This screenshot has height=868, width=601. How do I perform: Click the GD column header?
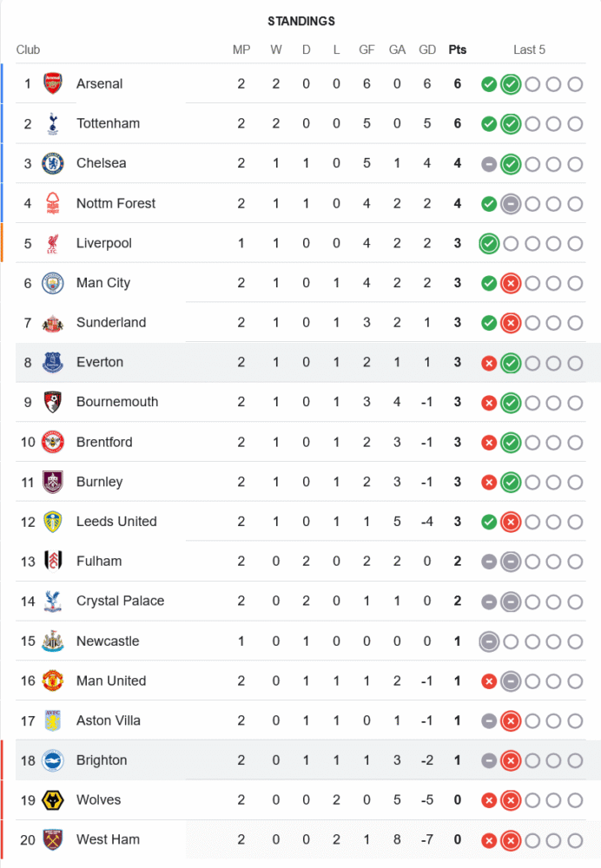point(427,49)
